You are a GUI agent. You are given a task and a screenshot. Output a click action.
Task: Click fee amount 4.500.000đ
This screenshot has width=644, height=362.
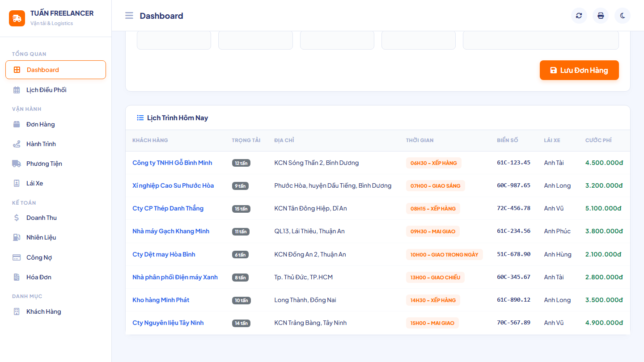604,163
